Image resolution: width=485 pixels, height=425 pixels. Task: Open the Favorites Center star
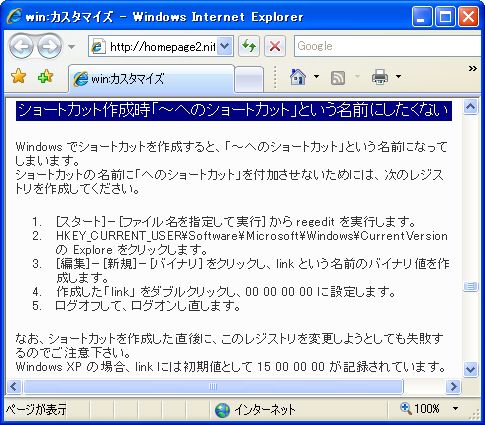point(19,77)
